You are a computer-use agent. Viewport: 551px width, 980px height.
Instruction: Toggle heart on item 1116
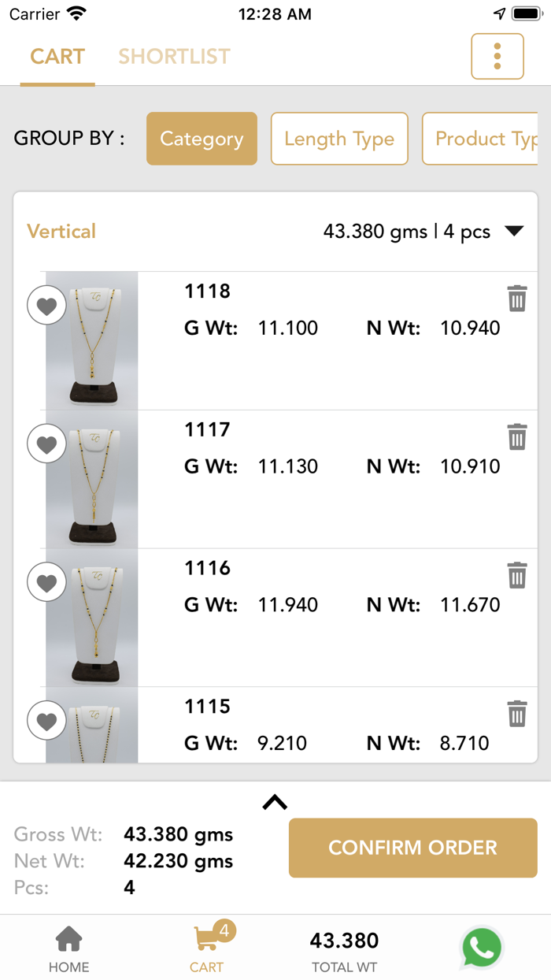point(46,581)
